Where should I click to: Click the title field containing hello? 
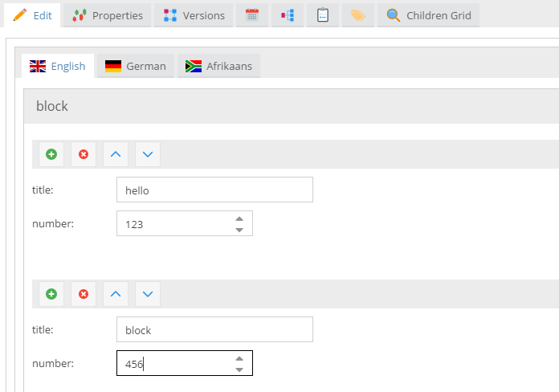pos(214,190)
